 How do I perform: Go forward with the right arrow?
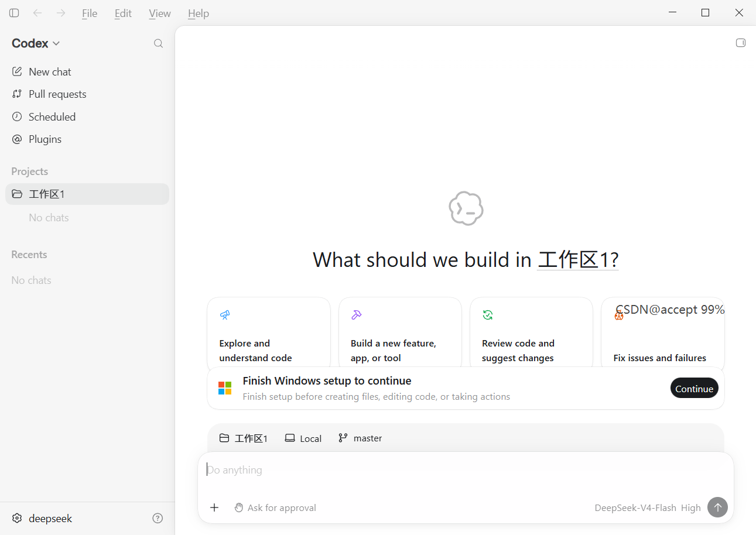pos(61,13)
